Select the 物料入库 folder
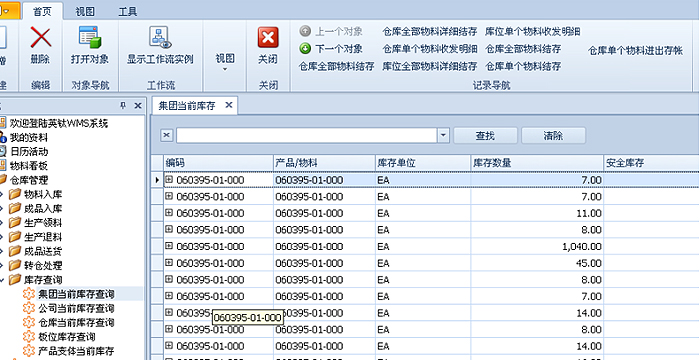The image size is (700, 360). [43, 194]
